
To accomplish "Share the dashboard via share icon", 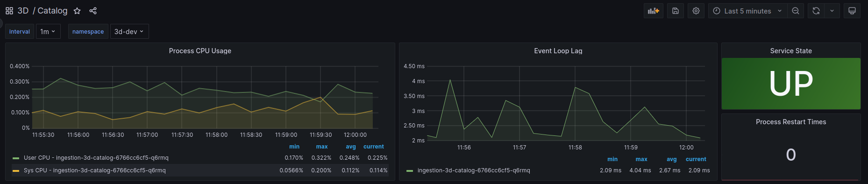I will [x=93, y=11].
